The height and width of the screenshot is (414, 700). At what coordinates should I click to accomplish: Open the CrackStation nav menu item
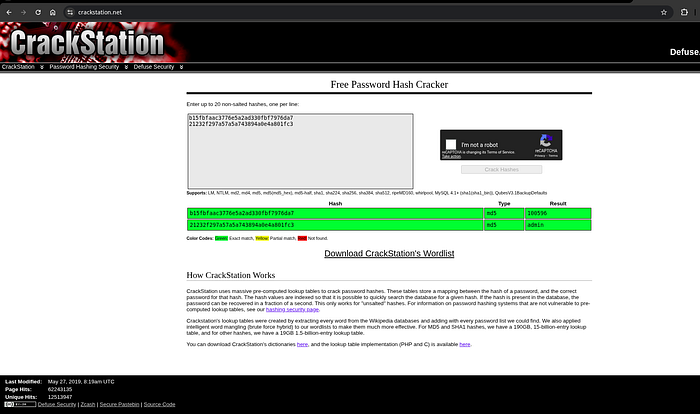tap(18, 67)
